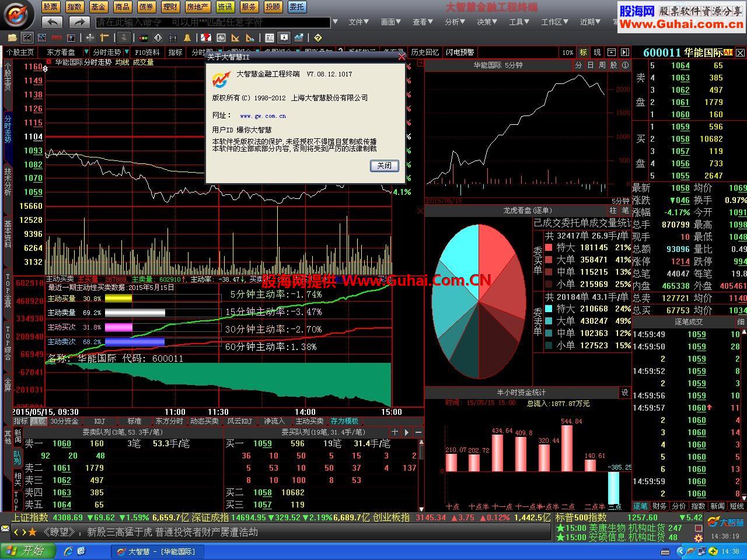The width and height of the screenshot is (747, 560).
Task: Open the 决策 dropdown menu
Action: [x=487, y=22]
